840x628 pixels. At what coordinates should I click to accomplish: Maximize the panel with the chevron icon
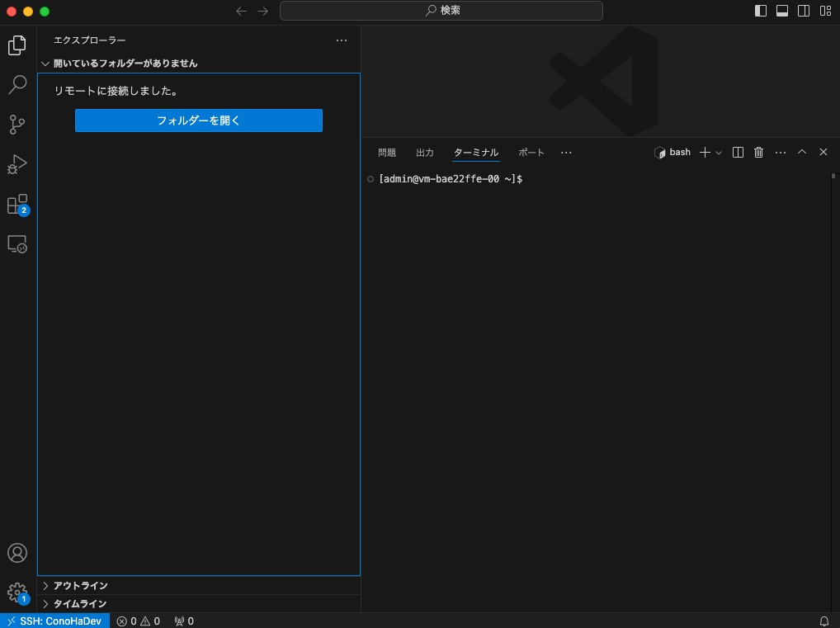801,152
